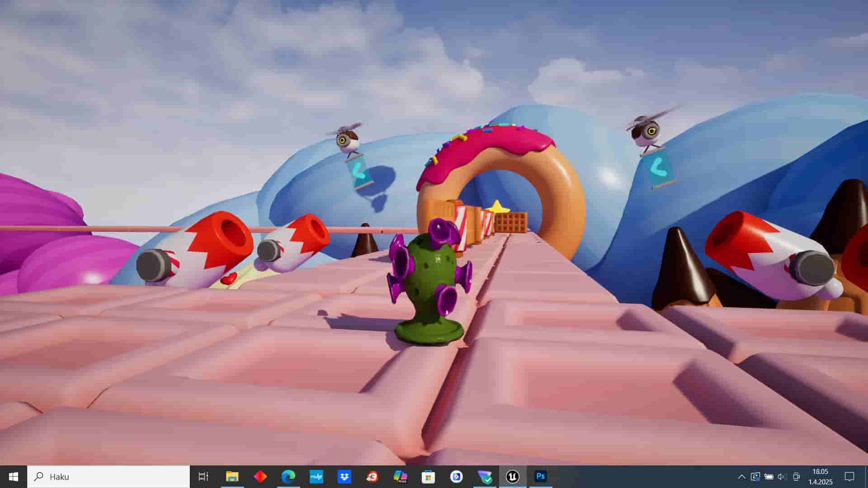
Task: Open the volume slider via the speaker icon
Action: pyautogui.click(x=781, y=477)
